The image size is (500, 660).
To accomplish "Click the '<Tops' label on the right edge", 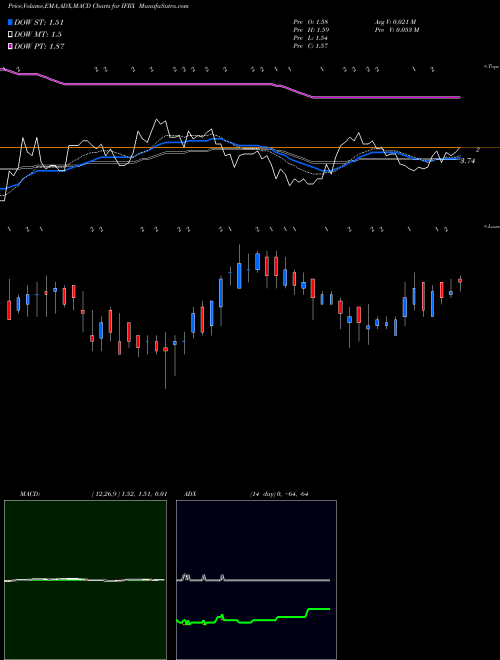I will click(x=491, y=67).
